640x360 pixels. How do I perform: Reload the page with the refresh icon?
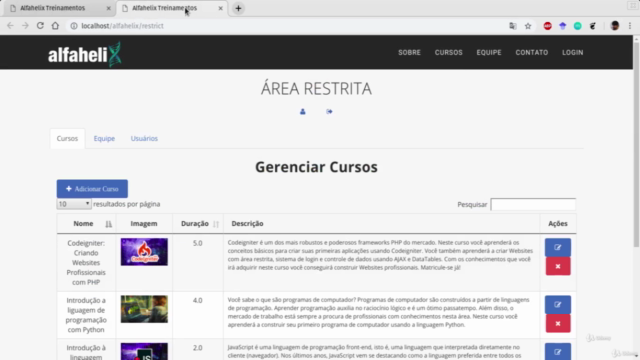click(x=40, y=26)
